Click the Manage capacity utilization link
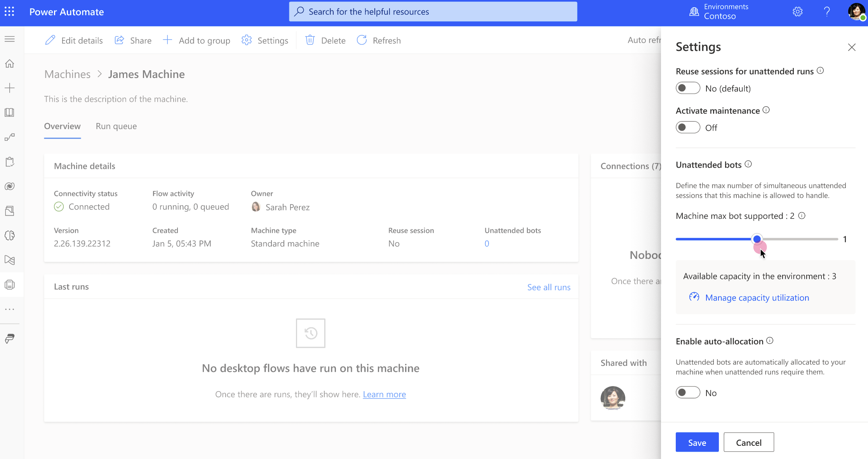868x459 pixels. (x=757, y=297)
